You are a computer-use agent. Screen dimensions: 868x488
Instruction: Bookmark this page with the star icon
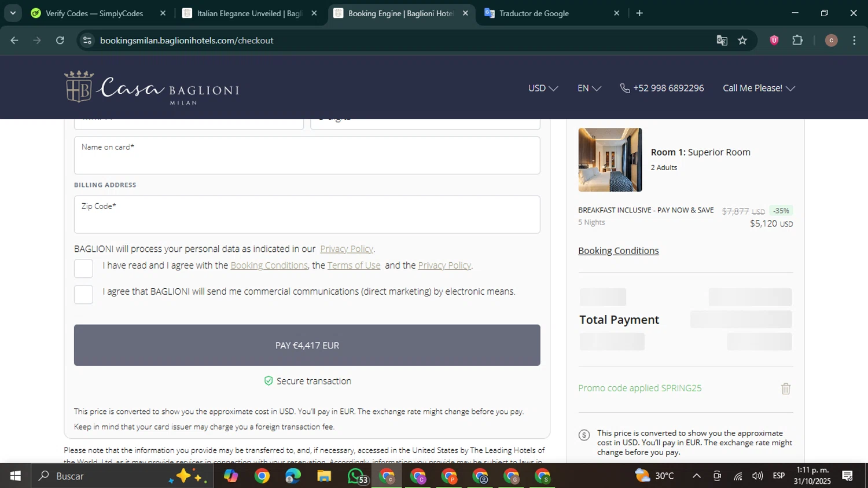(x=742, y=40)
